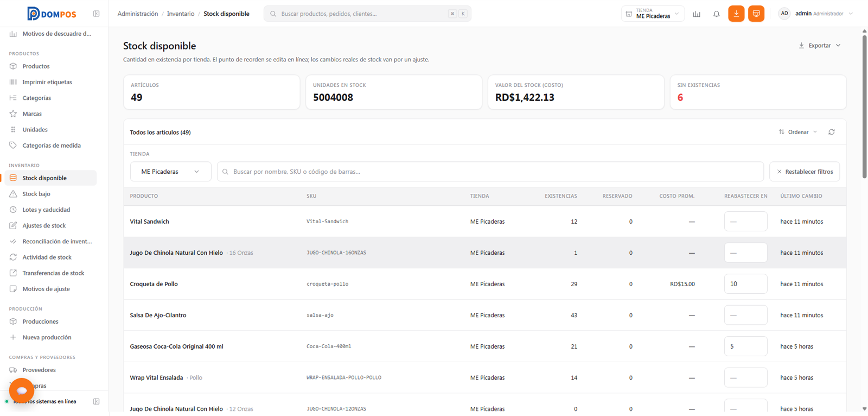This screenshot has height=416, width=868.
Task: Click the DOMPOS logo
Action: [52, 14]
